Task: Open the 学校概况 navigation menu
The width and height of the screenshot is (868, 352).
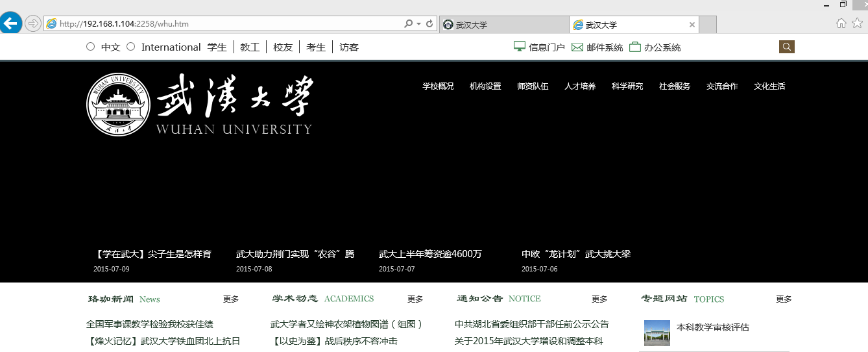Action: pos(438,86)
